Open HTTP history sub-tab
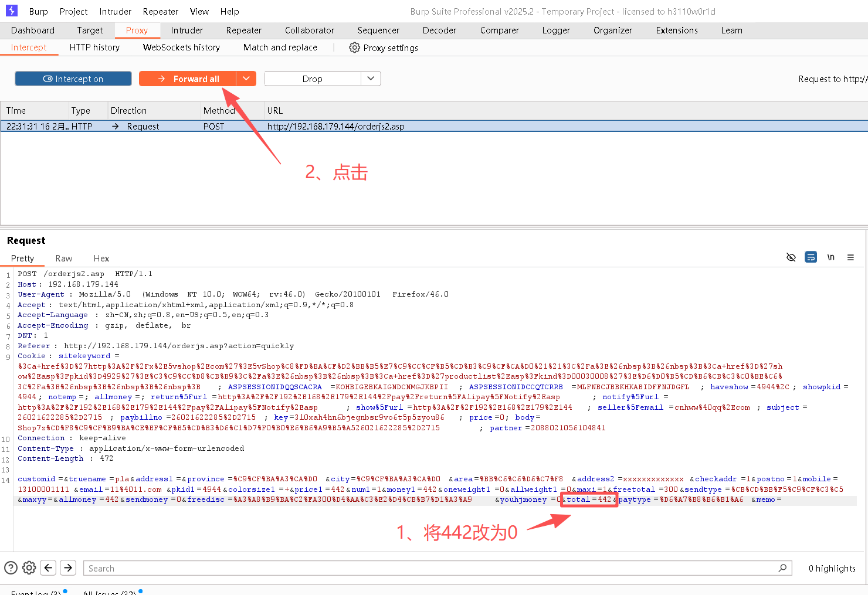The width and height of the screenshot is (868, 595). tap(94, 47)
